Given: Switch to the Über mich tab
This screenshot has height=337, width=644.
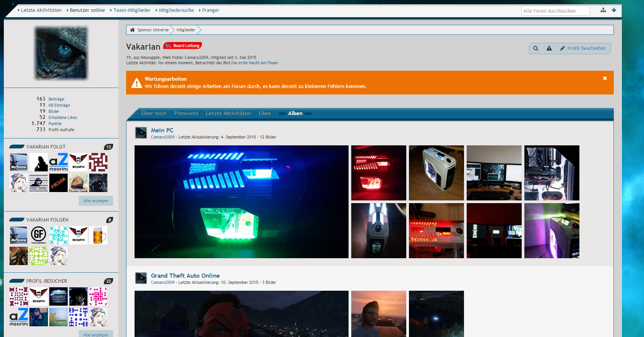Looking at the screenshot, I should [154, 114].
